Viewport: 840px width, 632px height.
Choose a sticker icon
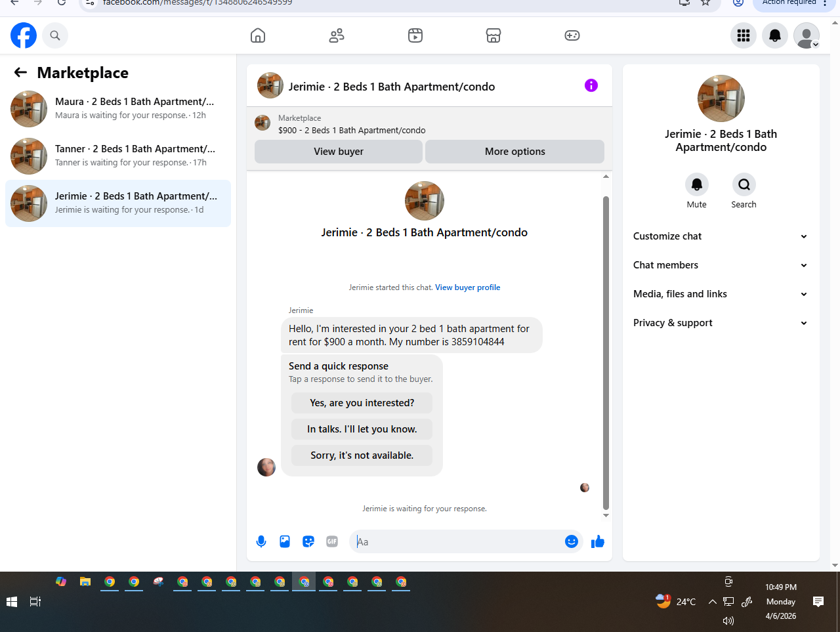tap(308, 541)
